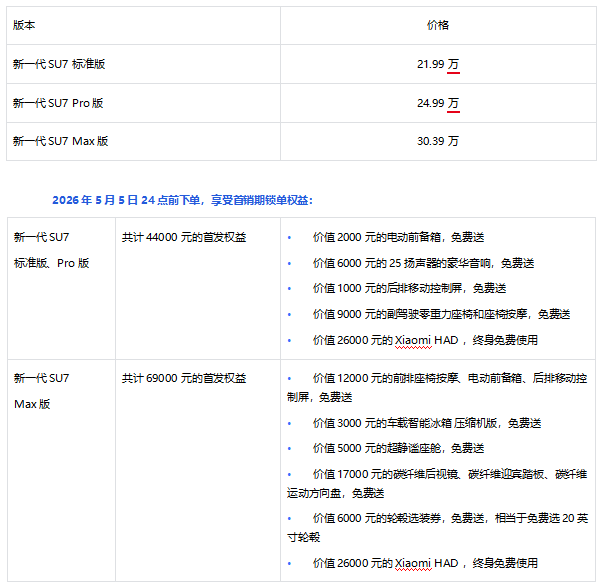Click '价值 9000 元的副驾驶零重力座椅' line
602x586 pixels.
click(441, 314)
